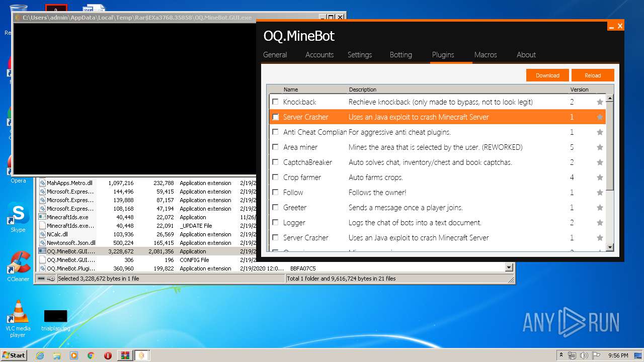Click the WinRAR status bar drive icon
The width and height of the screenshot is (644, 362).
tap(41, 278)
